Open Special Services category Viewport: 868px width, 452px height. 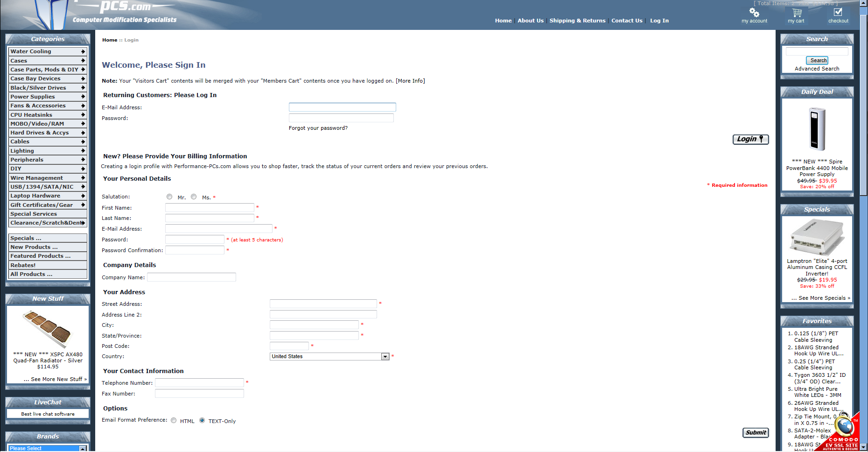(47, 214)
